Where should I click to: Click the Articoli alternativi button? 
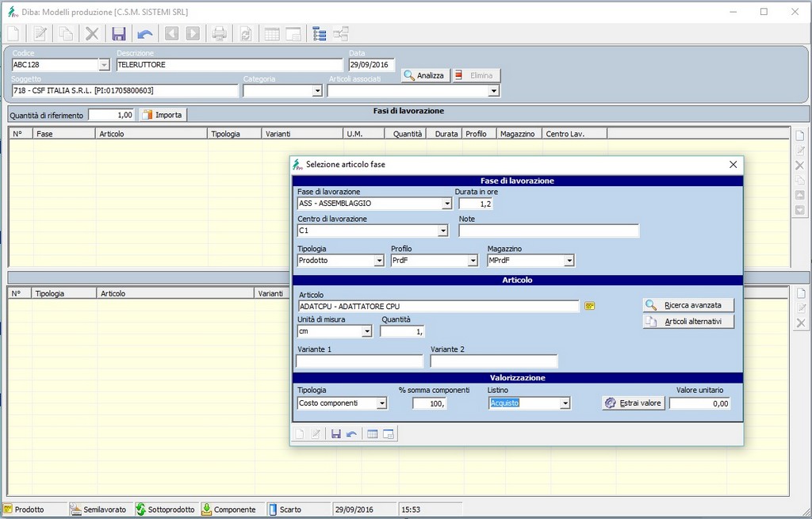(688, 322)
